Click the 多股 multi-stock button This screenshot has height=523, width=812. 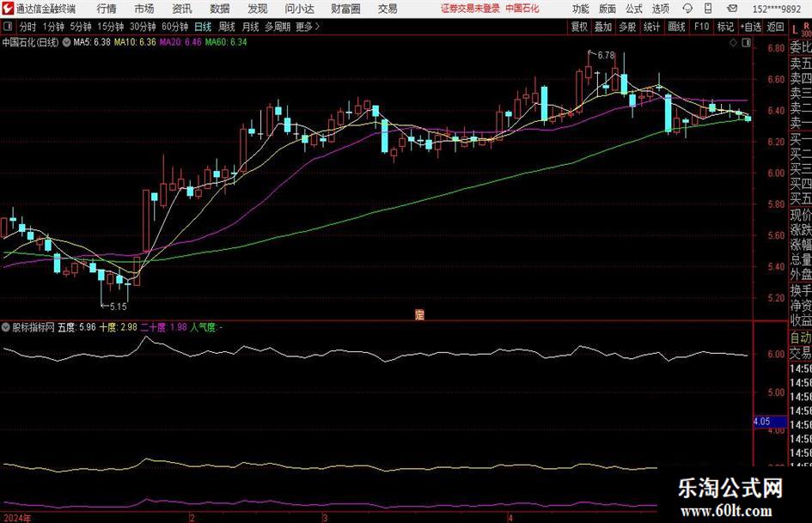627,27
